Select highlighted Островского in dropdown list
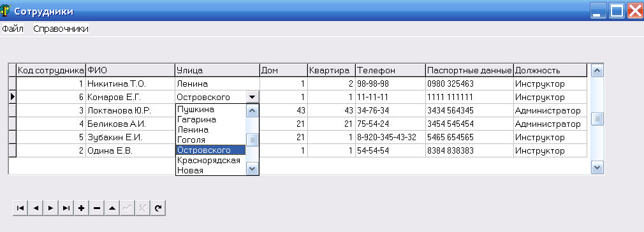Screen dimensions: 644x232 point(210,150)
